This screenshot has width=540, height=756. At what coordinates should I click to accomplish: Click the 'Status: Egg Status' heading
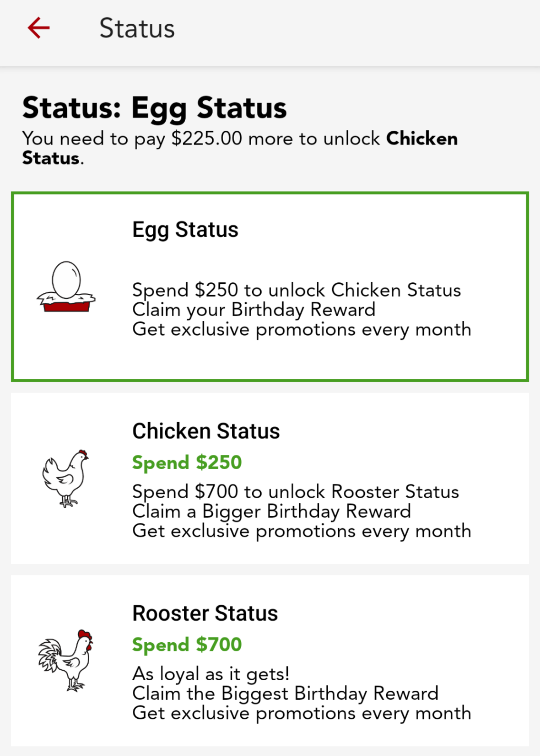click(154, 108)
